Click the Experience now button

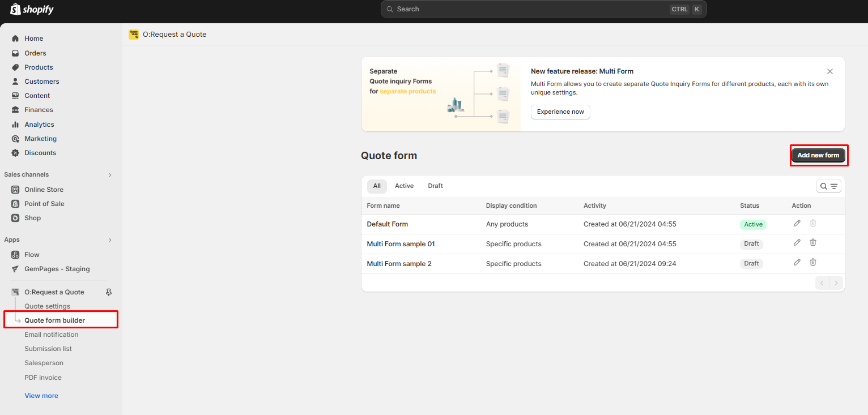[560, 112]
